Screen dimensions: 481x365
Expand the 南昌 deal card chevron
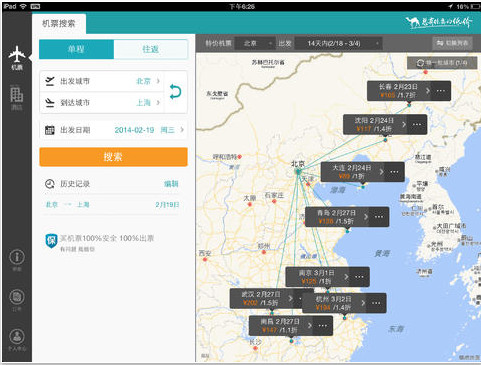tap(310, 325)
